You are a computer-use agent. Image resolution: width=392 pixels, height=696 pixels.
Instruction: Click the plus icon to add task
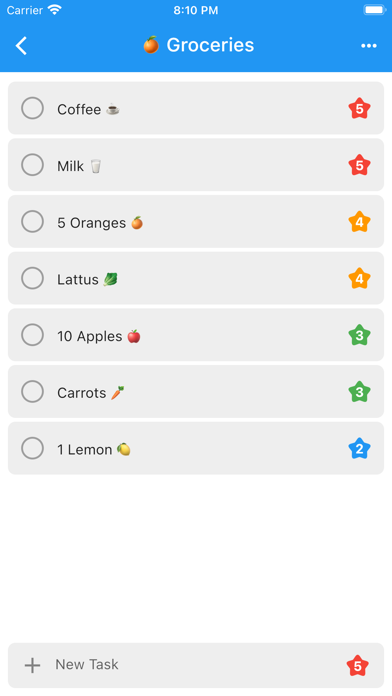click(x=32, y=665)
